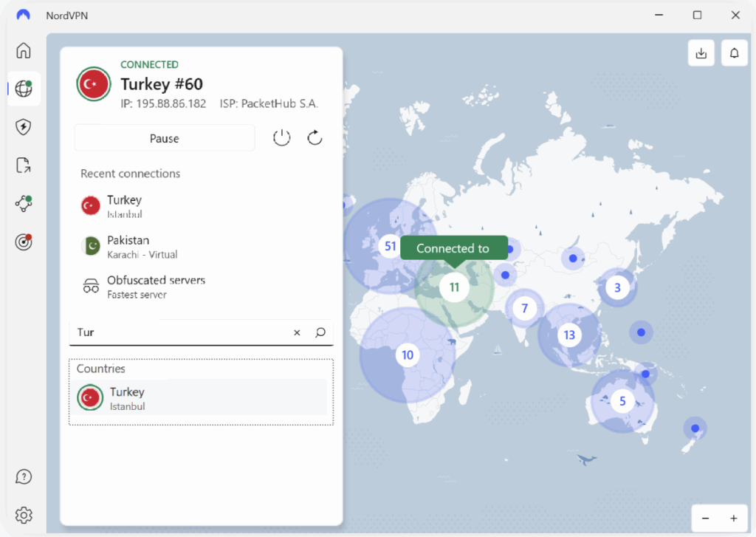Open the notifications bell

coord(734,53)
